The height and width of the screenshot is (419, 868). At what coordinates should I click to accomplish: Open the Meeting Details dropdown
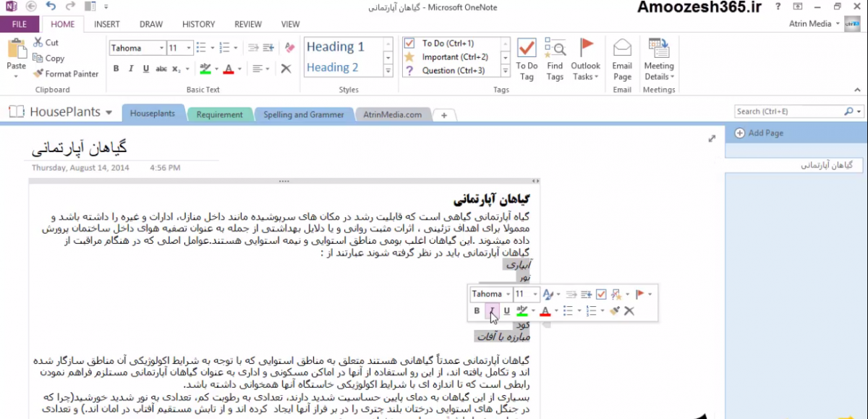pos(658,59)
